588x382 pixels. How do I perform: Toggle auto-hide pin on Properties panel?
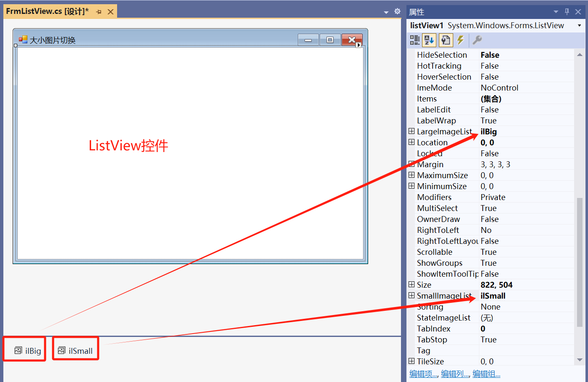pyautogui.click(x=567, y=12)
